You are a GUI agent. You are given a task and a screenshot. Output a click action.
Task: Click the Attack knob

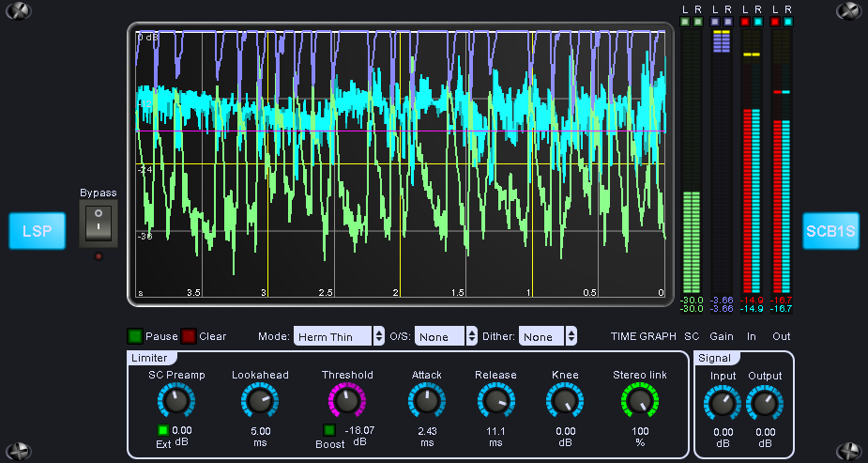426,403
